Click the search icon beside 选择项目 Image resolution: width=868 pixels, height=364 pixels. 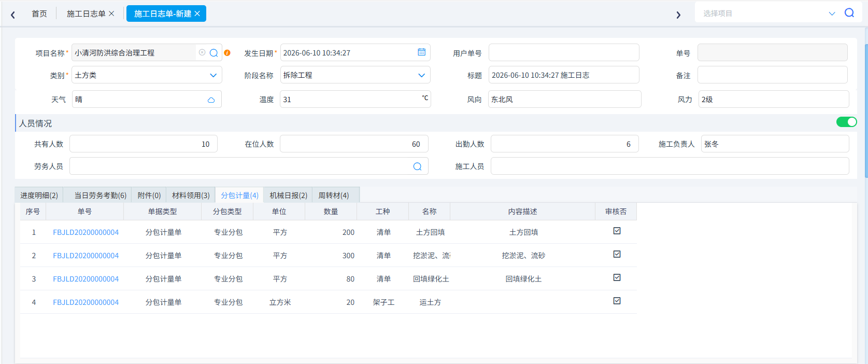pos(849,13)
